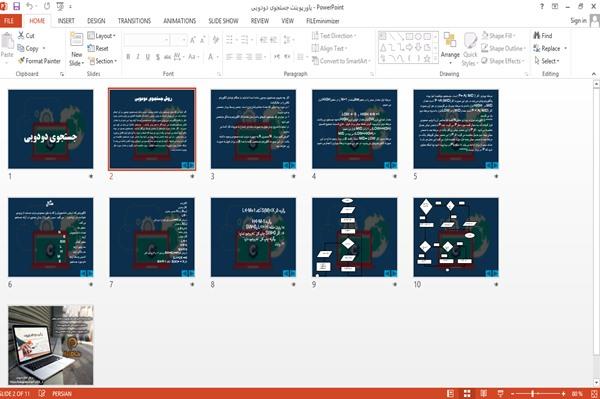Toggle text Shadow button
The width and height of the screenshot is (600, 399).
pyautogui.click(x=158, y=57)
